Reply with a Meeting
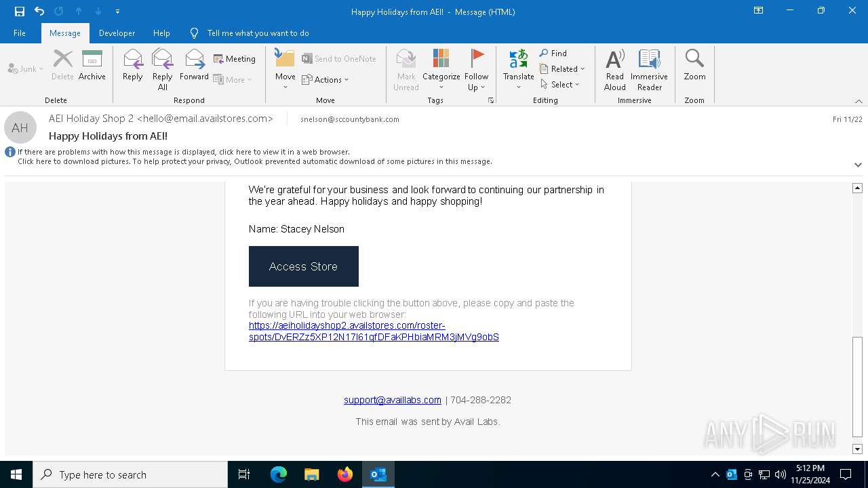Screen dimensions: 868x488 tap(235, 59)
